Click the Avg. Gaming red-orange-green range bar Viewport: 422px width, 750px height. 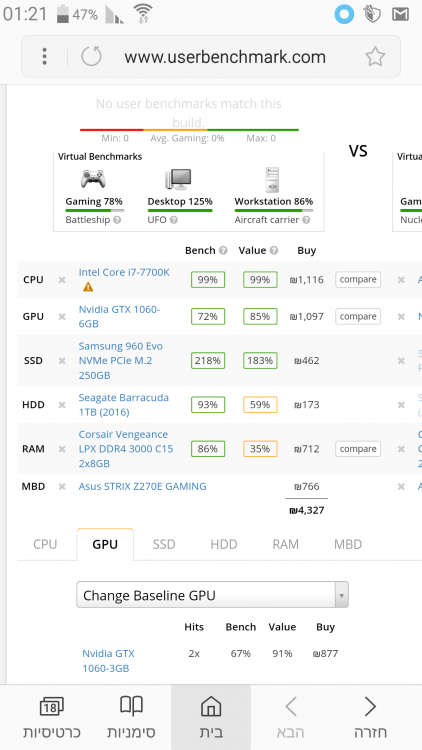click(189, 130)
